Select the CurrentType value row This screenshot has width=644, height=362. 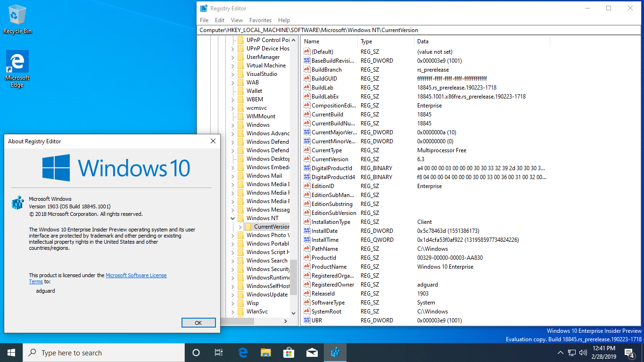pyautogui.click(x=424, y=150)
